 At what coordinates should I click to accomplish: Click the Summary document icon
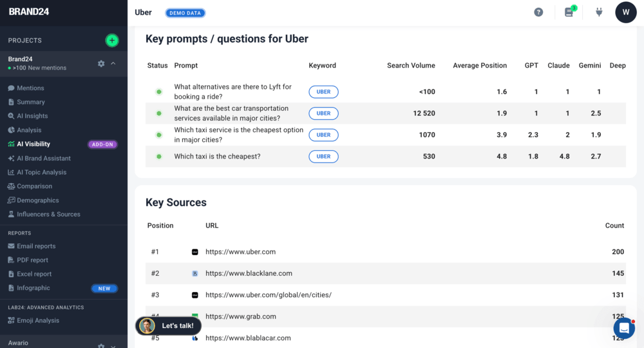coord(11,102)
